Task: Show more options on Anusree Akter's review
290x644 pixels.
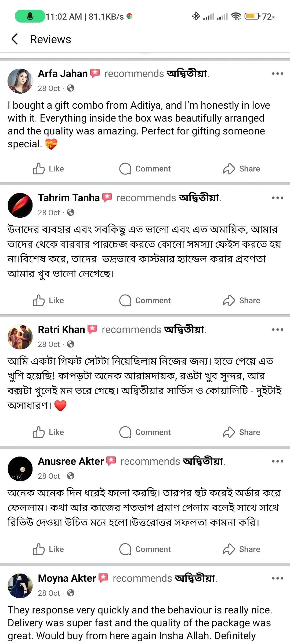Action: (277, 461)
